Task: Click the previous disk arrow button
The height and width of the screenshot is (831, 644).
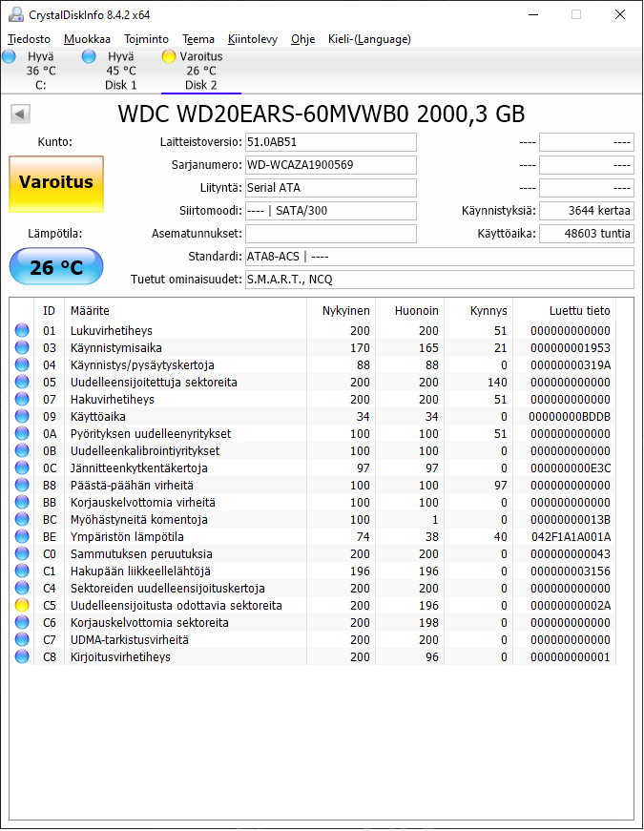Action: 20,114
